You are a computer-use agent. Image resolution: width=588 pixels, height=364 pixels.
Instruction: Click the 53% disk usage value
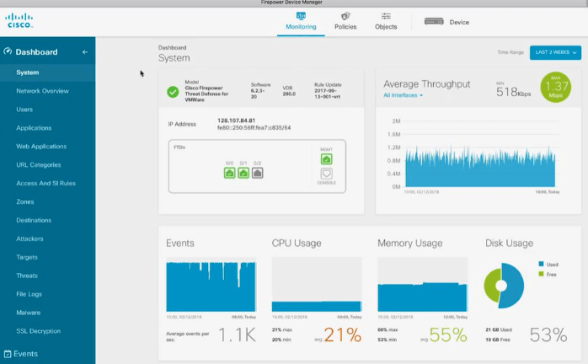pos(548,335)
